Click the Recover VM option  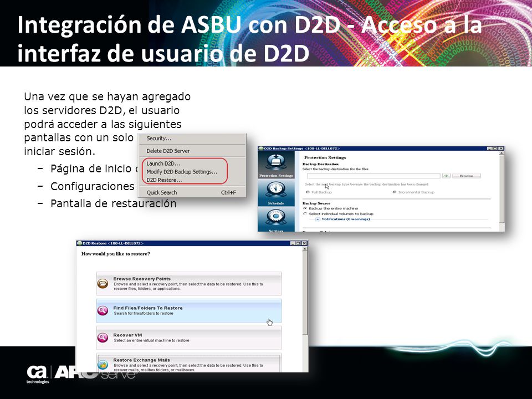(x=188, y=337)
